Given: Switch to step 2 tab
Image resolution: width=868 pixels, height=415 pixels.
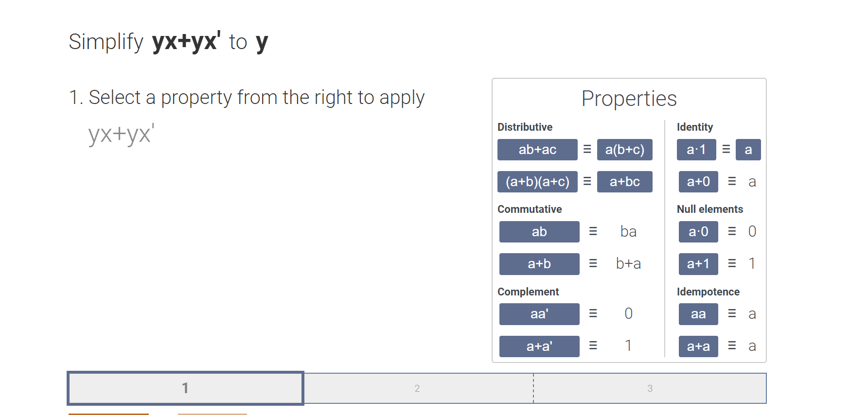Looking at the screenshot, I should (417, 388).
